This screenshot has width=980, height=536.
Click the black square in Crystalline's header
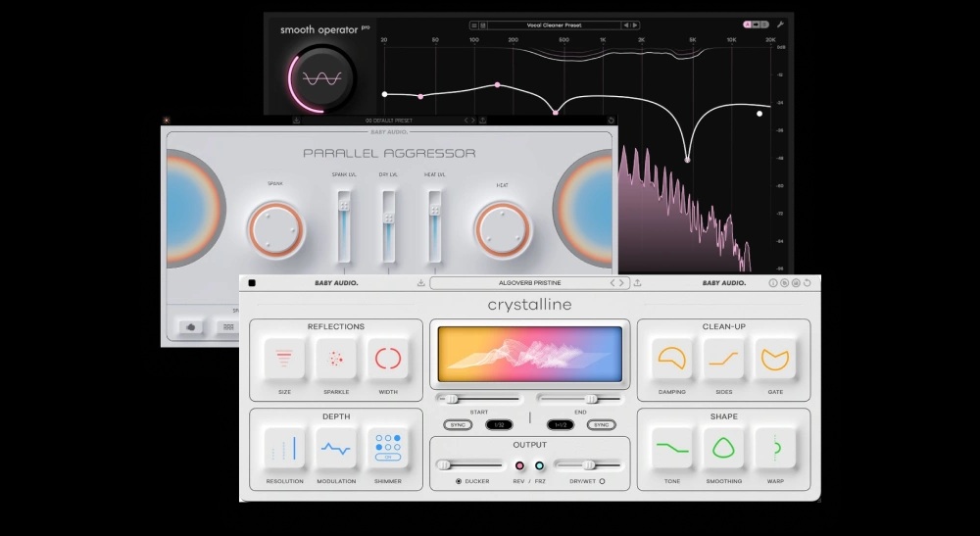(252, 283)
